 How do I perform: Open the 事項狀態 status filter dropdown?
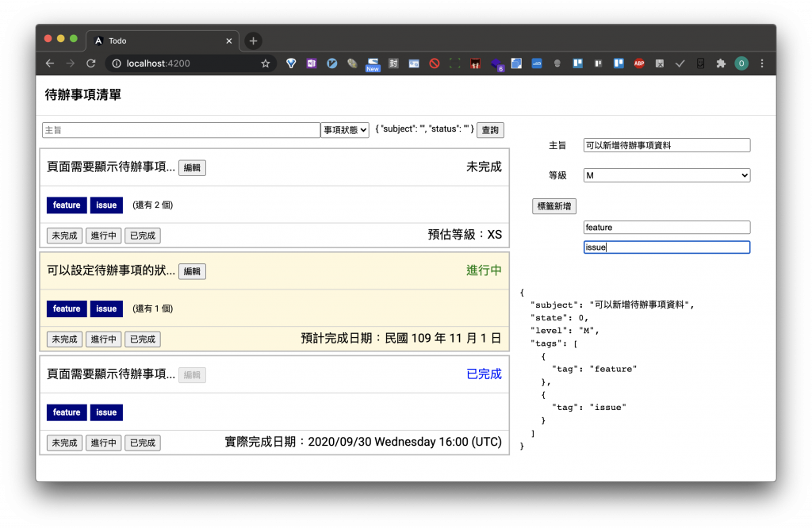(345, 129)
